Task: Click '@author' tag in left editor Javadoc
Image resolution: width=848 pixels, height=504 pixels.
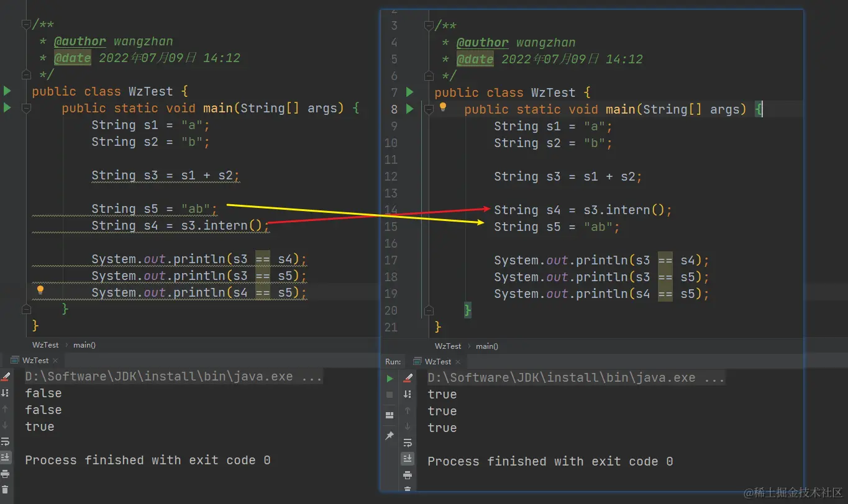Action: 80,42
